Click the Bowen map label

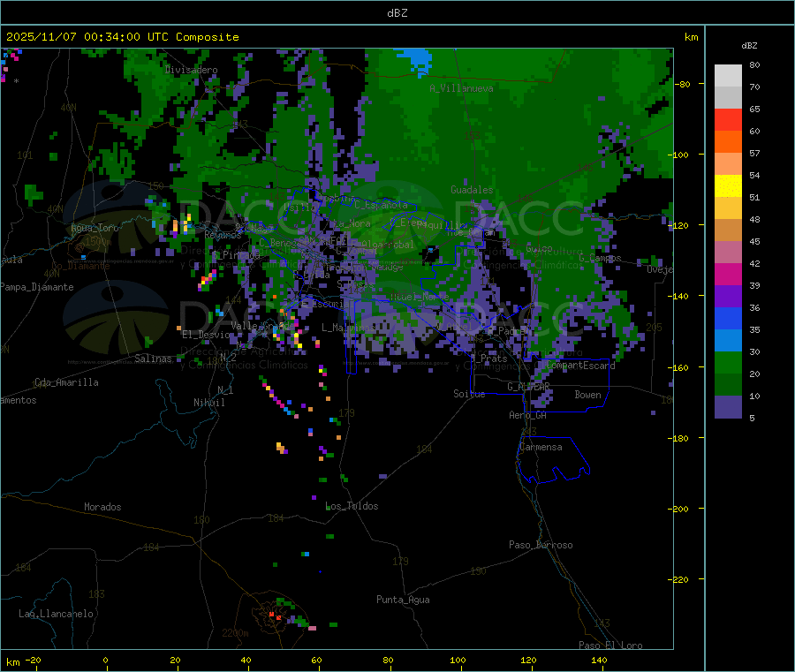click(x=587, y=395)
